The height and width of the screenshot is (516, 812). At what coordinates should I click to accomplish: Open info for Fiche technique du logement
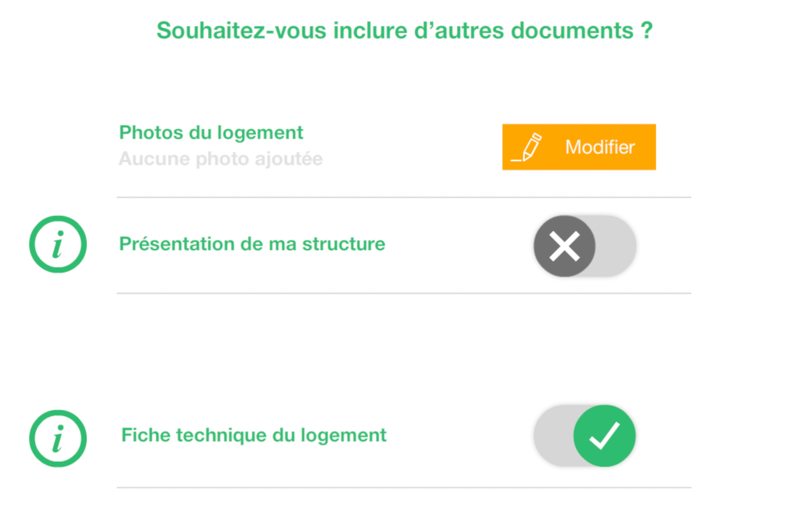[58, 438]
